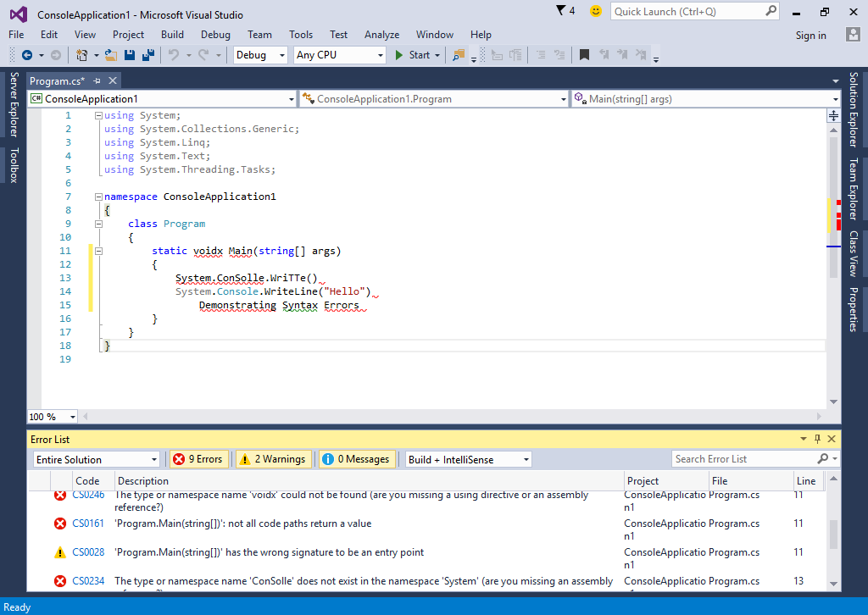868x615 pixels.
Task: Click the Save All disks icon
Action: tap(148, 55)
